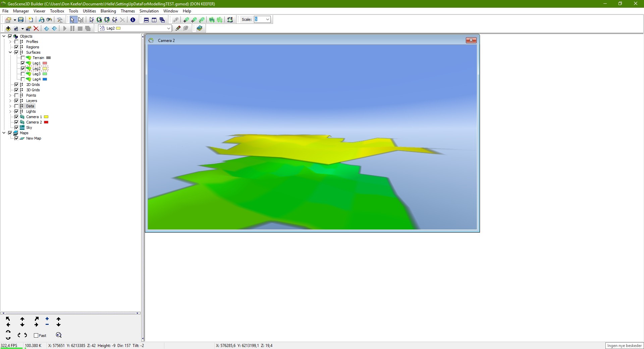The image size is (644, 349).
Task: Open the Toolbox menu
Action: click(57, 11)
